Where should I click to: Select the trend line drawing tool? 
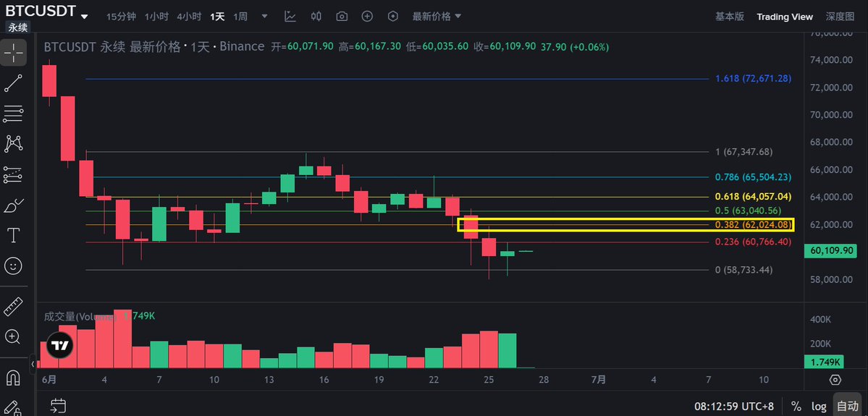[x=13, y=83]
